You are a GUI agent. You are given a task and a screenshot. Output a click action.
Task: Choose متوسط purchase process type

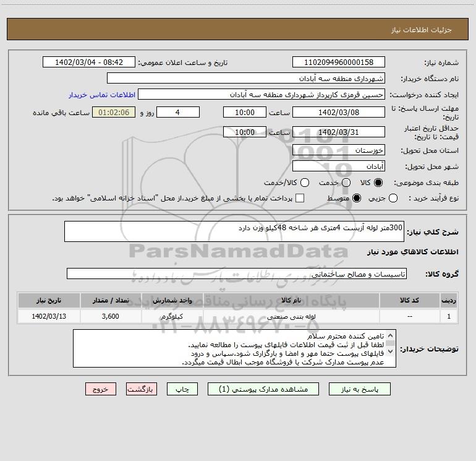coord(357,198)
